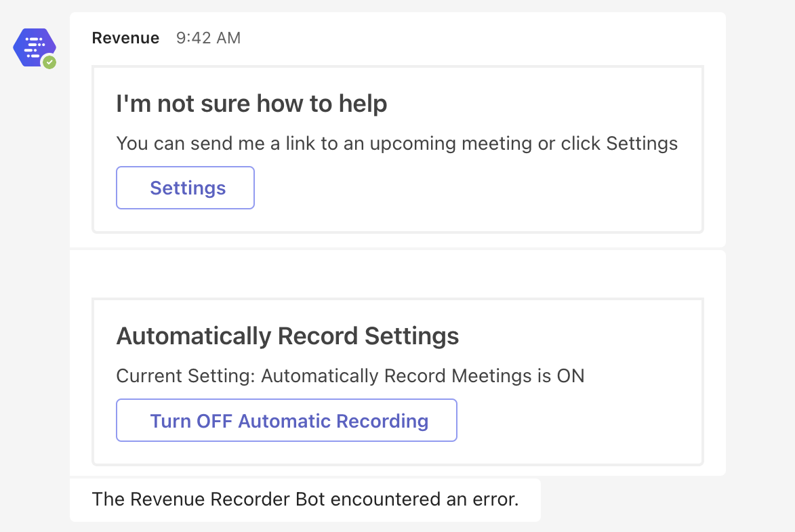Turn OFF Automatic Recording
This screenshot has width=795, height=532.
click(287, 421)
